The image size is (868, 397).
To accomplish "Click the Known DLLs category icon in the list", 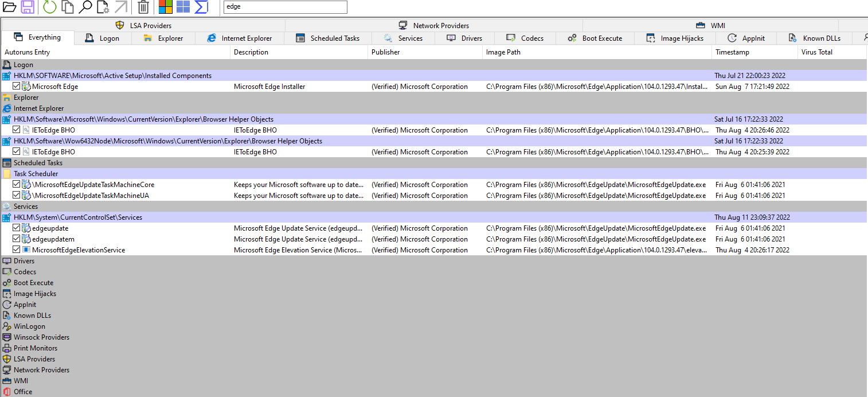I will (7, 316).
